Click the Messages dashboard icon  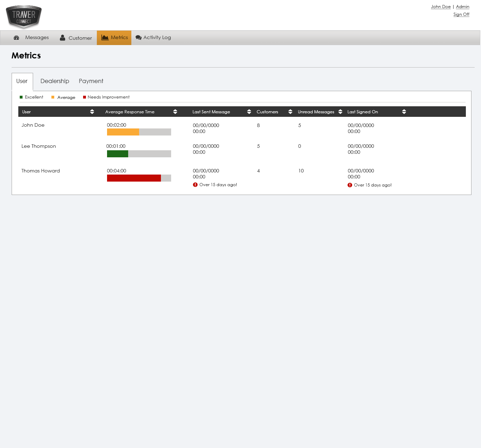(16, 38)
